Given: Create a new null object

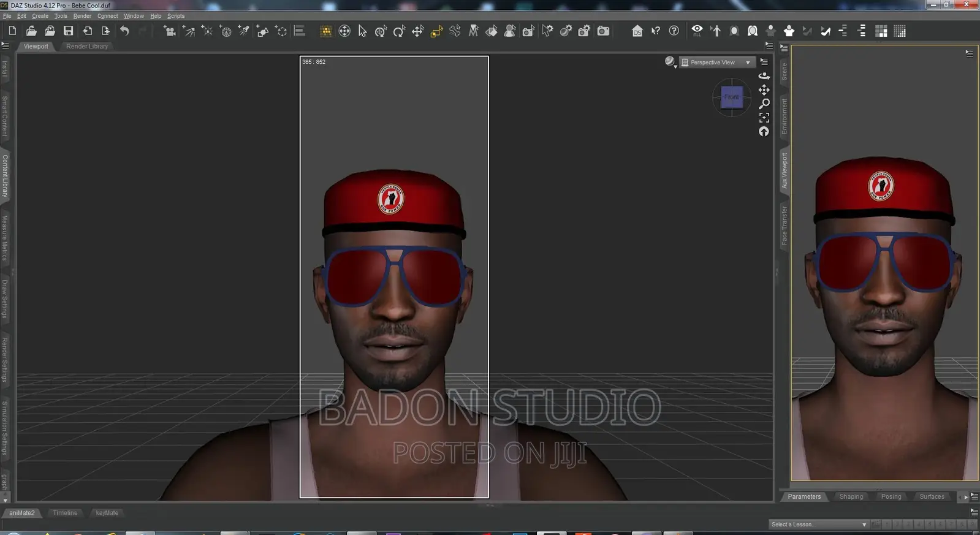Looking at the screenshot, I should [x=281, y=31].
